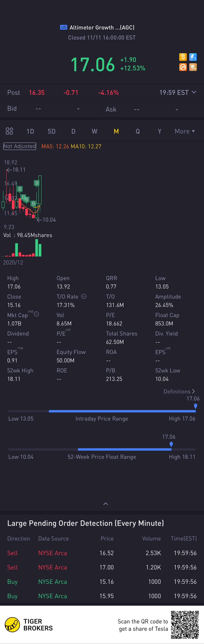This screenshot has height=644, width=204.
Task: Open the chart layout grid icon
Action: click(x=9, y=131)
